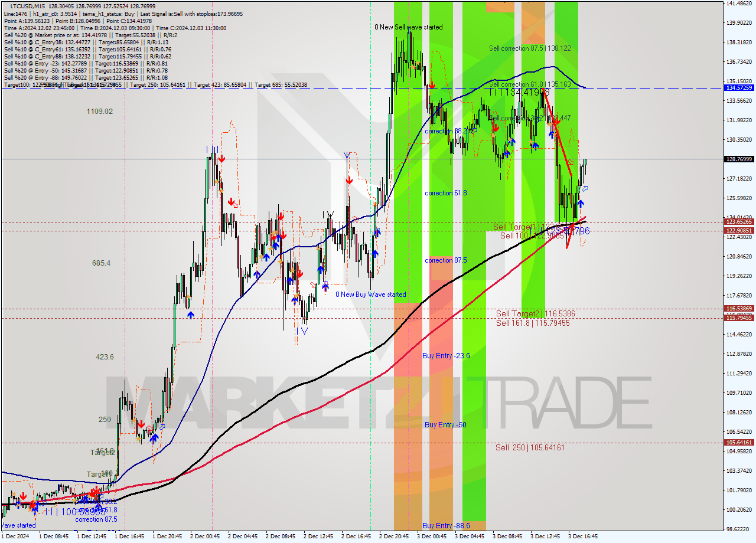Click the 'Buy Entry -50' label
The image size is (756, 543).
pyautogui.click(x=445, y=424)
